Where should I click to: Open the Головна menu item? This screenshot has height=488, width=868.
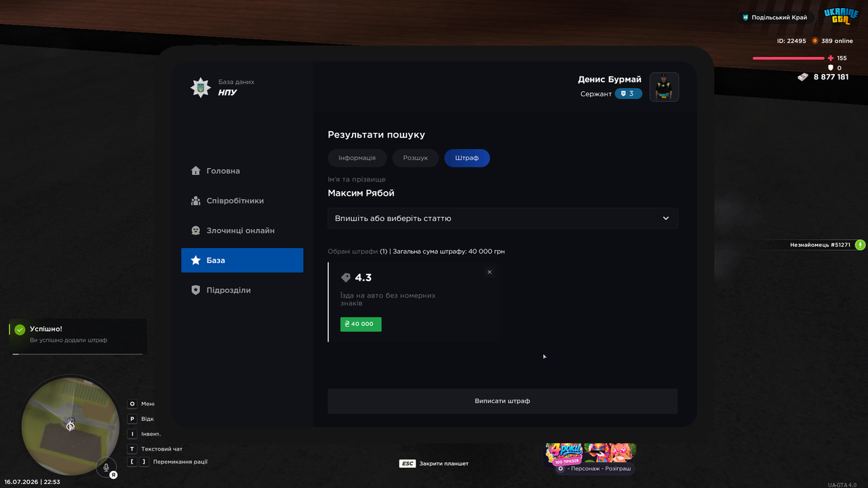[x=242, y=171]
